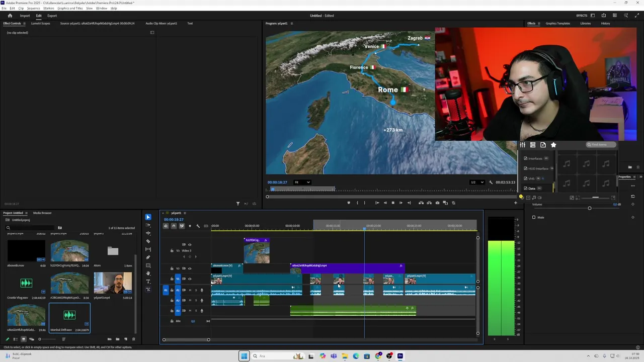Open the Sequence menu
Viewport: 644px width, 362px height.
(x=33, y=9)
